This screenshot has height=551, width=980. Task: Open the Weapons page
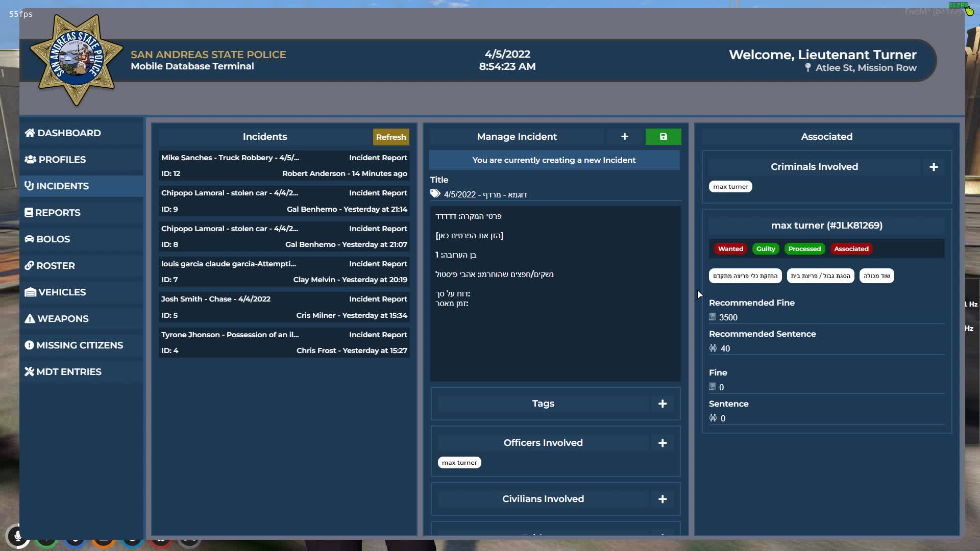click(x=82, y=318)
